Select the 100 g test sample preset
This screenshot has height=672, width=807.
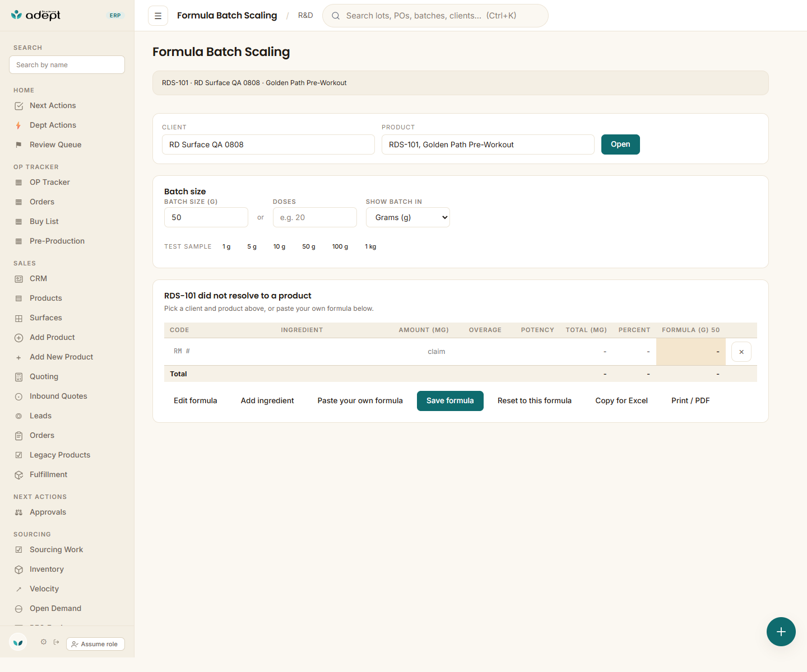coord(340,247)
